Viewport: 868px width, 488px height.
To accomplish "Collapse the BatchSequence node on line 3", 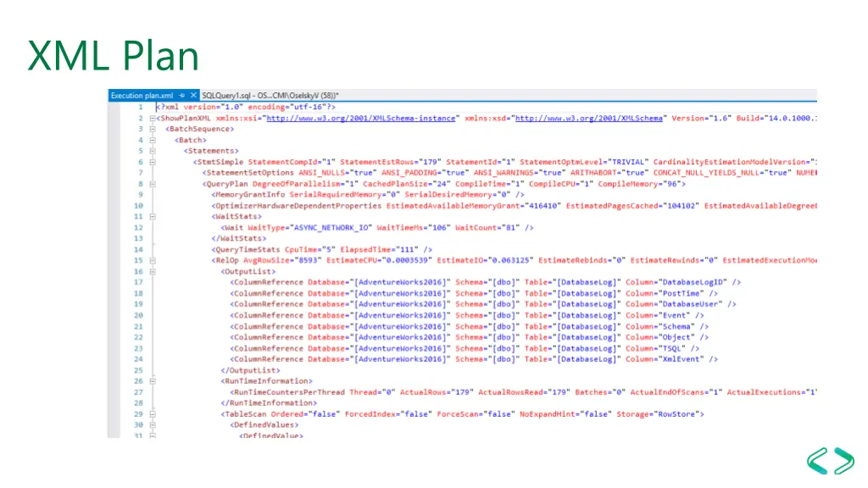I will pyautogui.click(x=152, y=130).
